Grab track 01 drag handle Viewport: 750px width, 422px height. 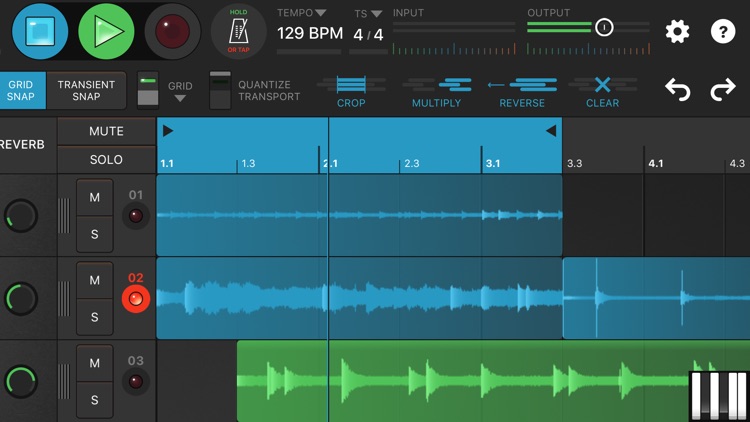(64, 216)
